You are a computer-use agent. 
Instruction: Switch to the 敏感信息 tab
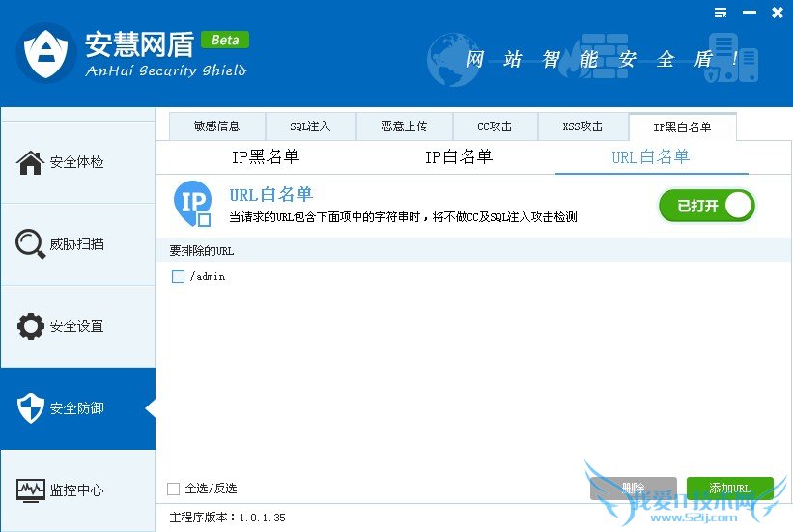pos(217,126)
